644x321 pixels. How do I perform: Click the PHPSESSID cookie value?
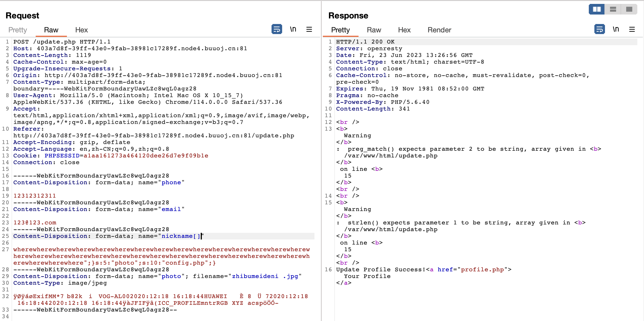146,156
